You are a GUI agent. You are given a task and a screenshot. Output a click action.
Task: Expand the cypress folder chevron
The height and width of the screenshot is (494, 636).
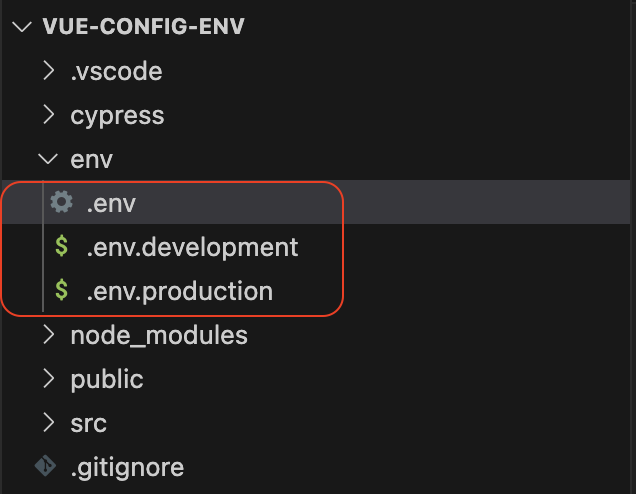point(48,115)
